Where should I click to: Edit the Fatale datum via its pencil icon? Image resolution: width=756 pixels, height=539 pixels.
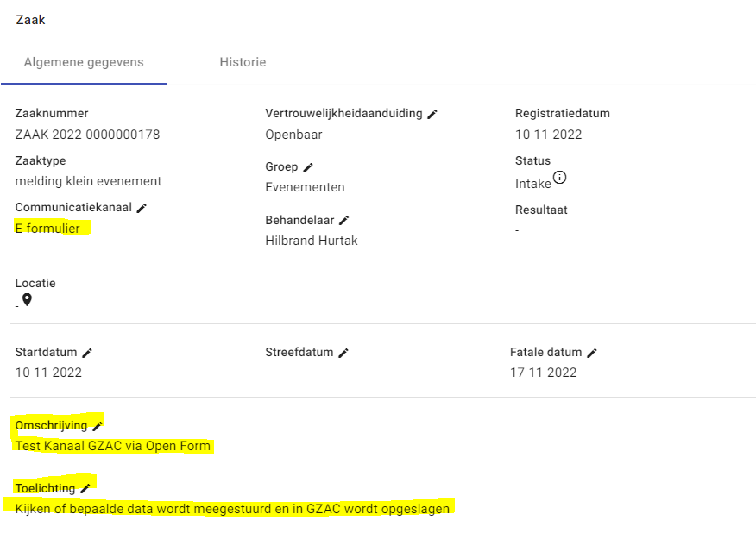pos(591,351)
